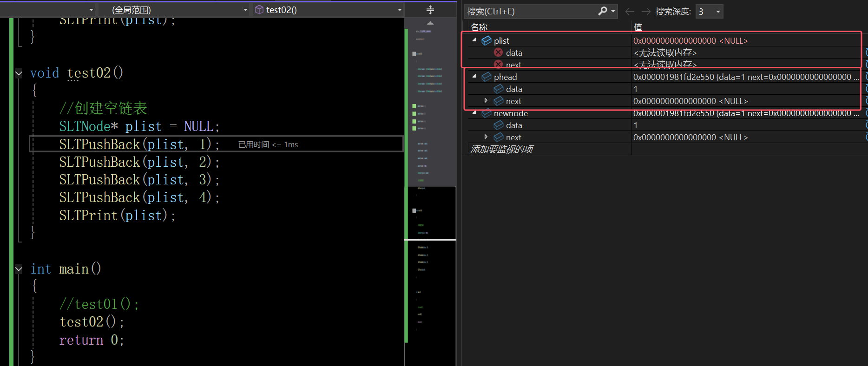Click the phead variable cube icon

tap(487, 77)
